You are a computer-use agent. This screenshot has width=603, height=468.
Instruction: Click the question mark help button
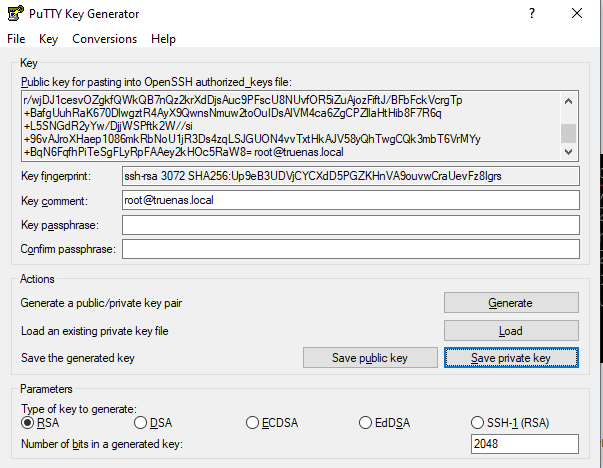[532, 13]
